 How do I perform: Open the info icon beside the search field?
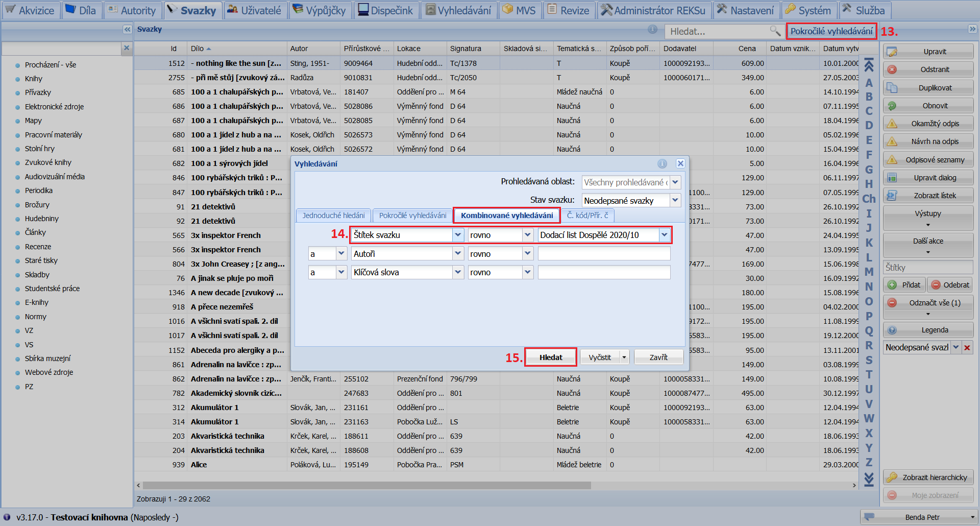coord(652,30)
